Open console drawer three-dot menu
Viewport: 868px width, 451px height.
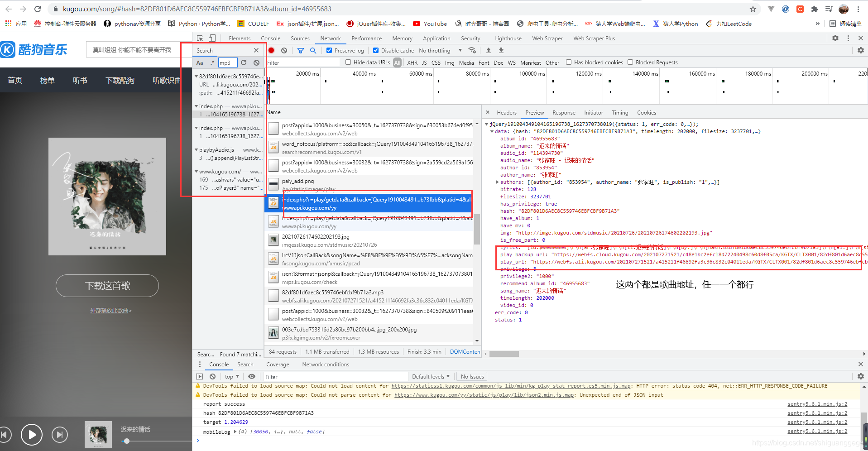click(x=200, y=364)
